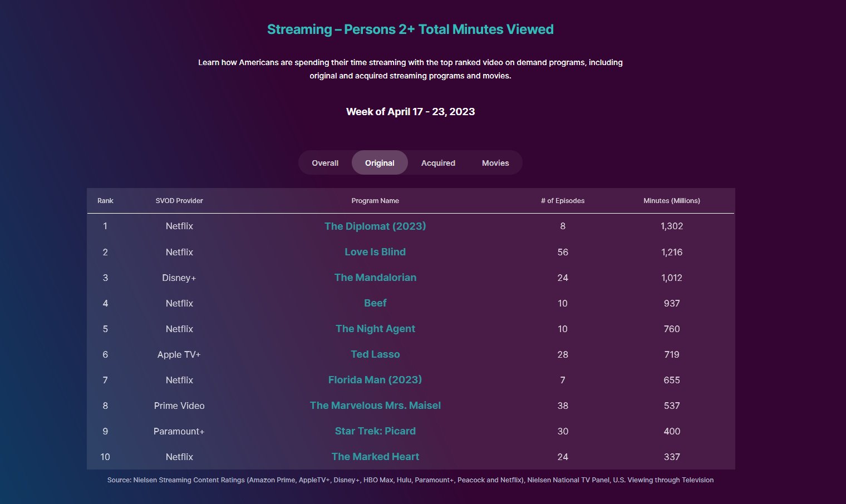The image size is (846, 504).
Task: Click the 7 episodes cell for Florida Man
Action: pyautogui.click(x=563, y=380)
